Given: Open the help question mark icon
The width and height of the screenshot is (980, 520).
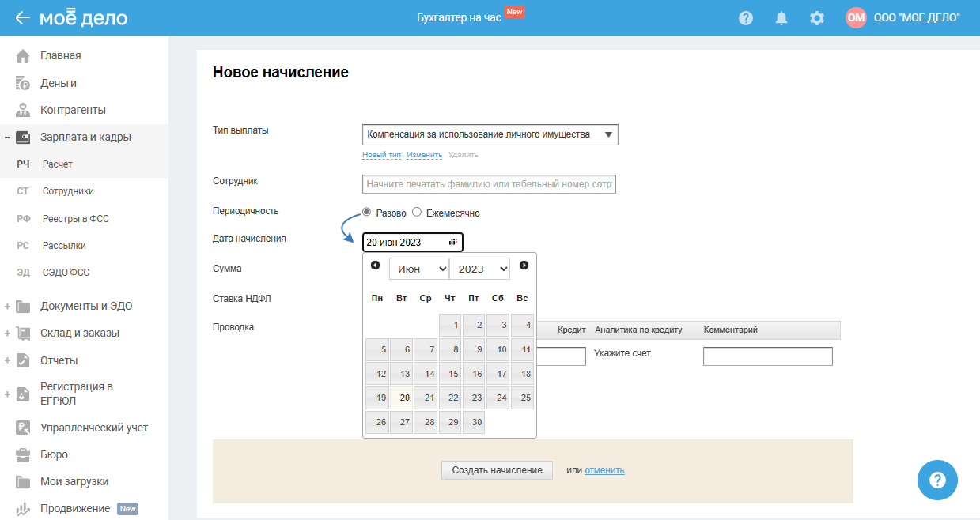Looking at the screenshot, I should [x=745, y=18].
